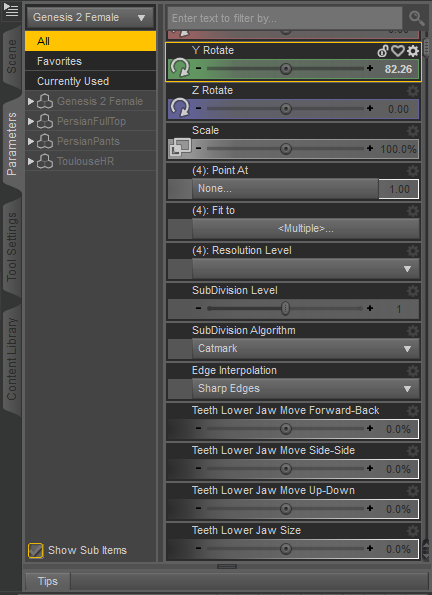The image size is (432, 595).
Task: Open SubDivision Algorithm settings gear
Action: tap(413, 331)
